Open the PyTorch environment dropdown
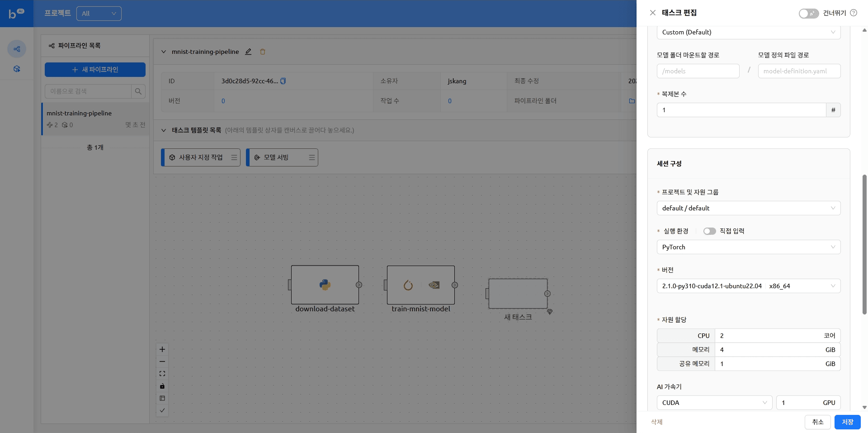This screenshot has height=433, width=868. 749,247
